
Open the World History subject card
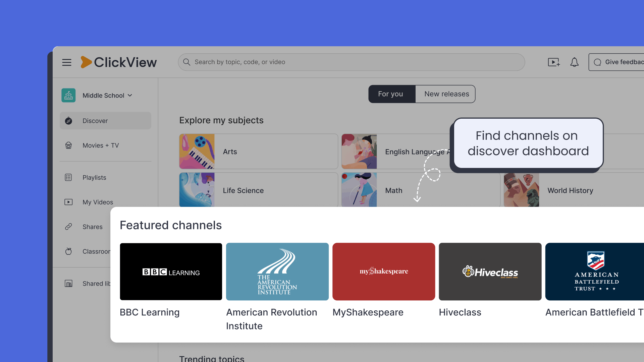574,190
